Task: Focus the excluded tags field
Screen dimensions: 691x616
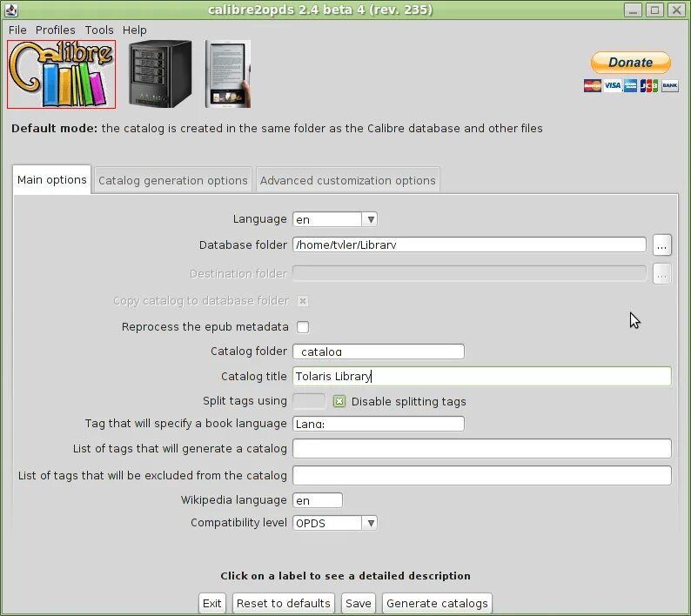Action: [481, 475]
